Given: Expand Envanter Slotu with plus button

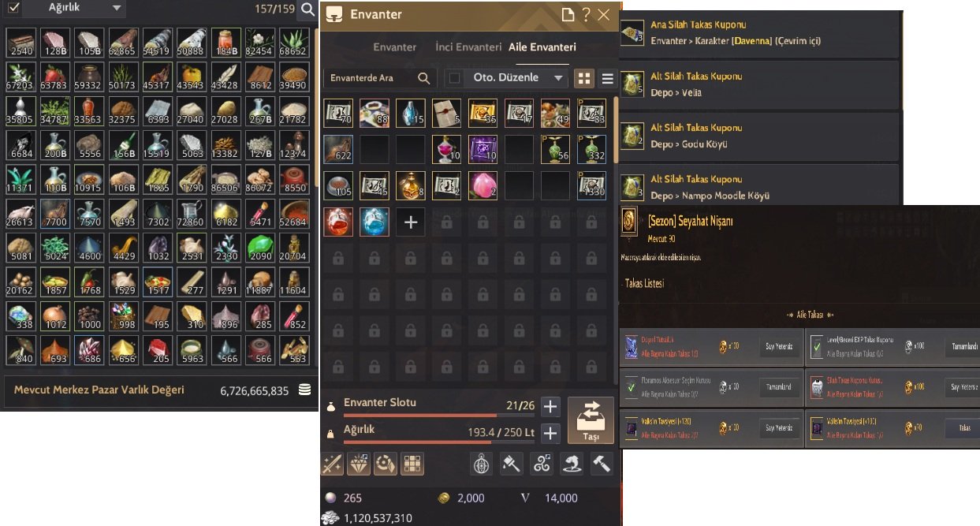Looking at the screenshot, I should pyautogui.click(x=550, y=407).
